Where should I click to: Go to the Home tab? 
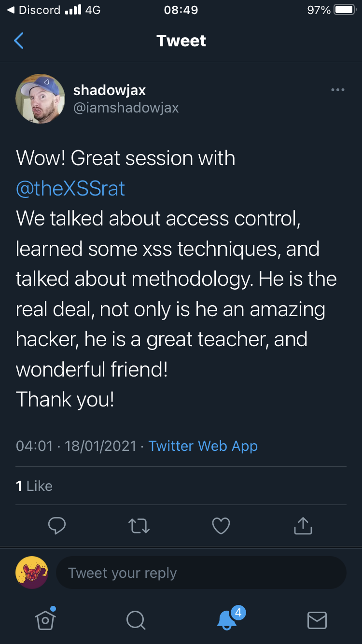tap(45, 620)
